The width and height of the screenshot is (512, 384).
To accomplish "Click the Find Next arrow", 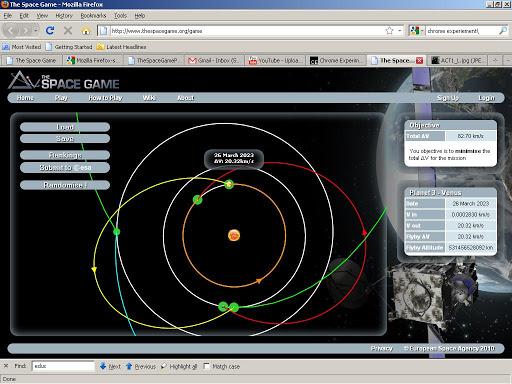I will pyautogui.click(x=110, y=366).
